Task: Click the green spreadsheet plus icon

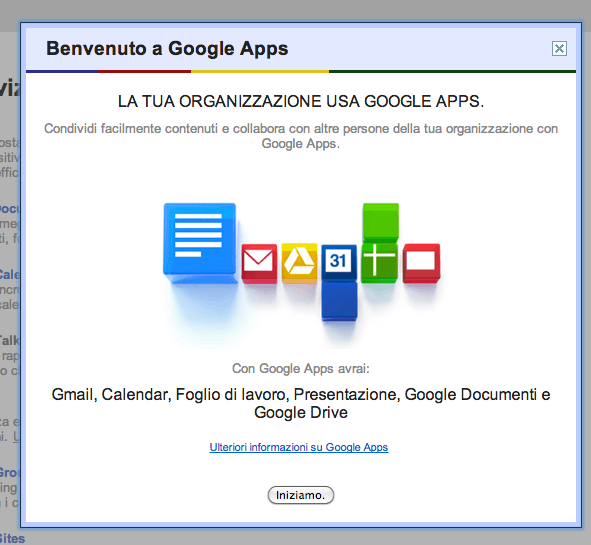Action: click(379, 263)
